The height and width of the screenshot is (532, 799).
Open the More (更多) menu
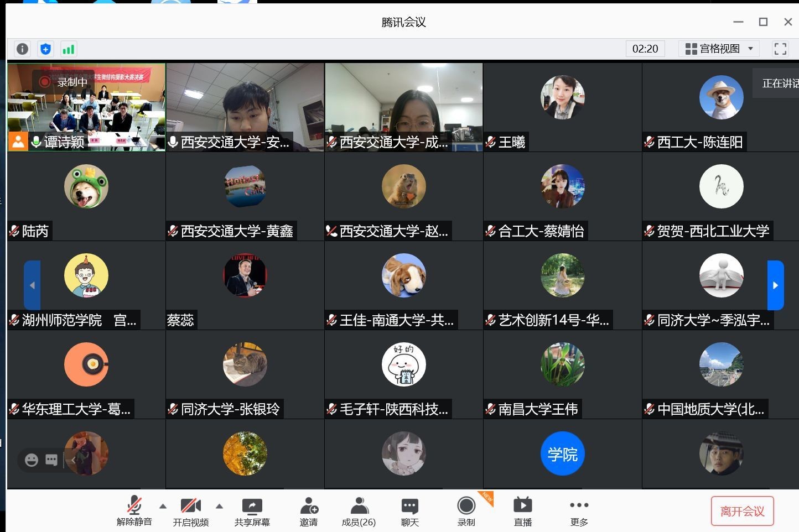tap(579, 511)
